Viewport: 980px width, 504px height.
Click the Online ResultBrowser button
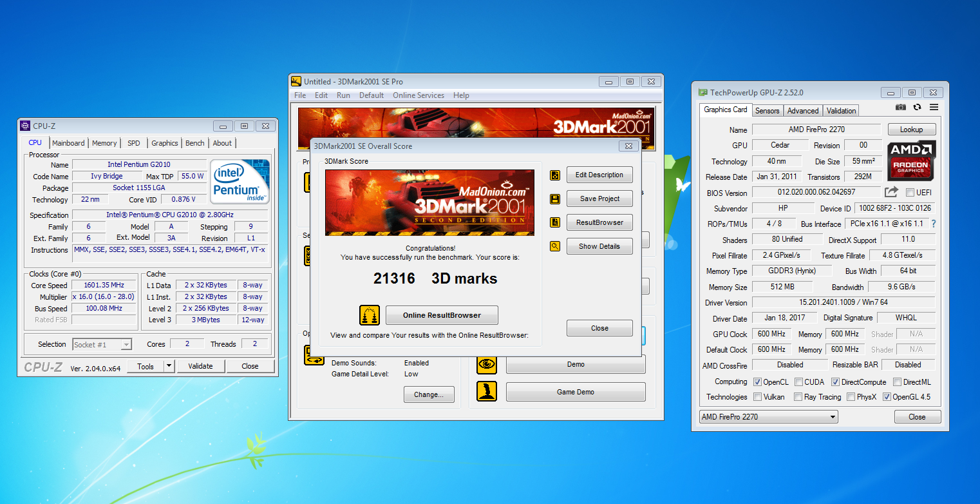(x=442, y=315)
